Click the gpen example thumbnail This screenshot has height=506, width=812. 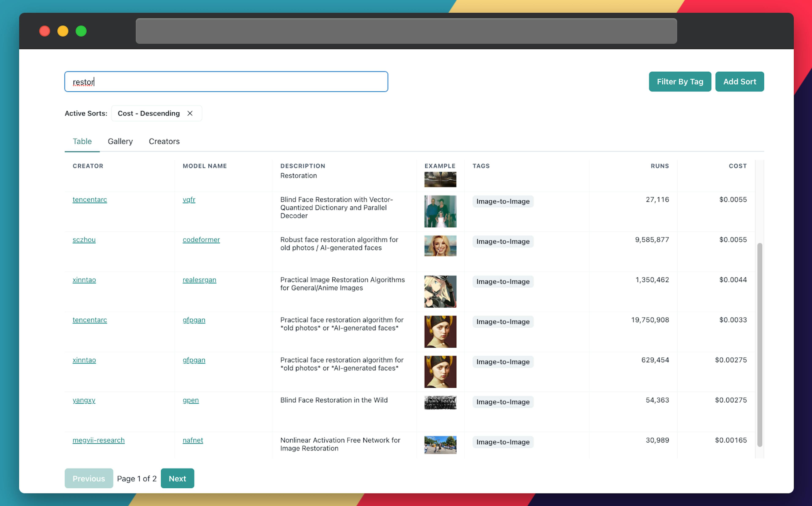pos(440,403)
